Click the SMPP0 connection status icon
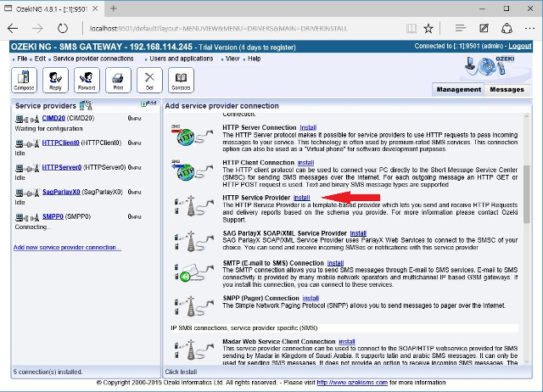 27,217
